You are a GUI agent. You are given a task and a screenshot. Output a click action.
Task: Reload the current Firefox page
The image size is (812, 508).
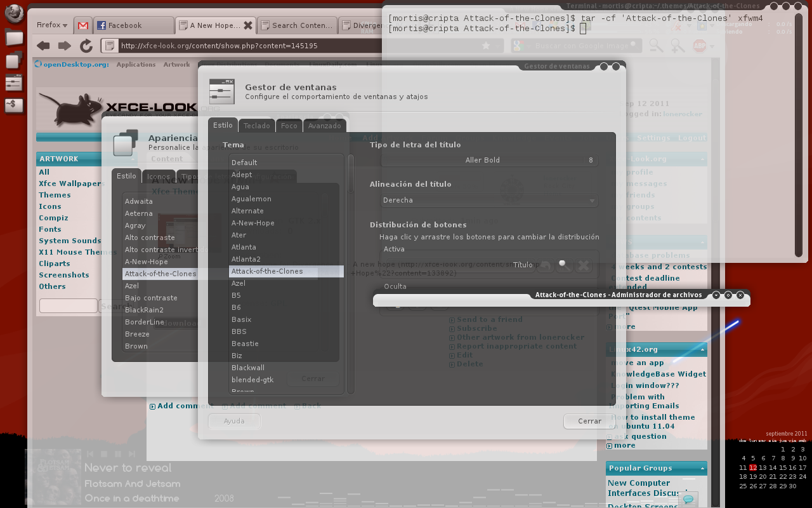point(86,46)
